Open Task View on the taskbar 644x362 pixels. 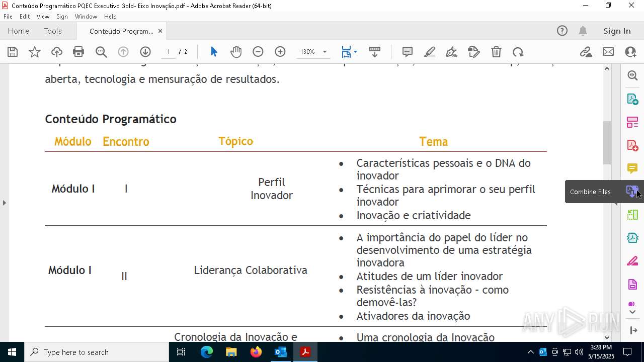181,352
